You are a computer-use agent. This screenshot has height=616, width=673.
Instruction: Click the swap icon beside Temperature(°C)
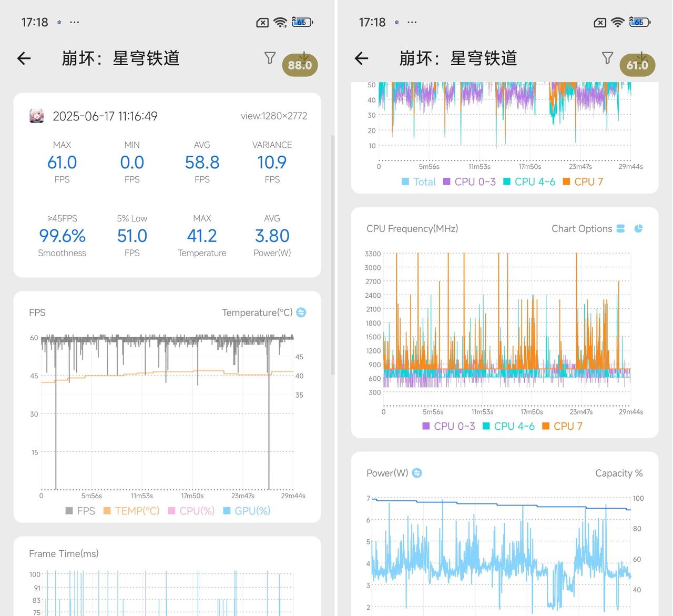300,312
